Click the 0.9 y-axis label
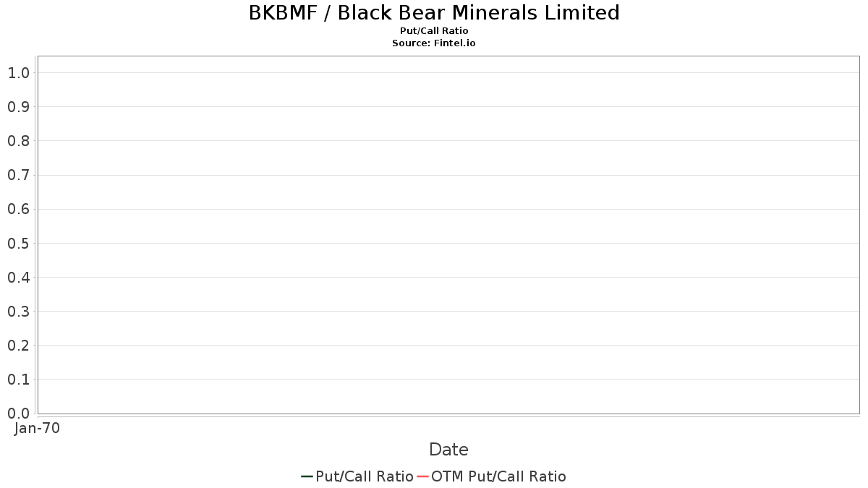The width and height of the screenshot is (868, 488). pos(18,107)
